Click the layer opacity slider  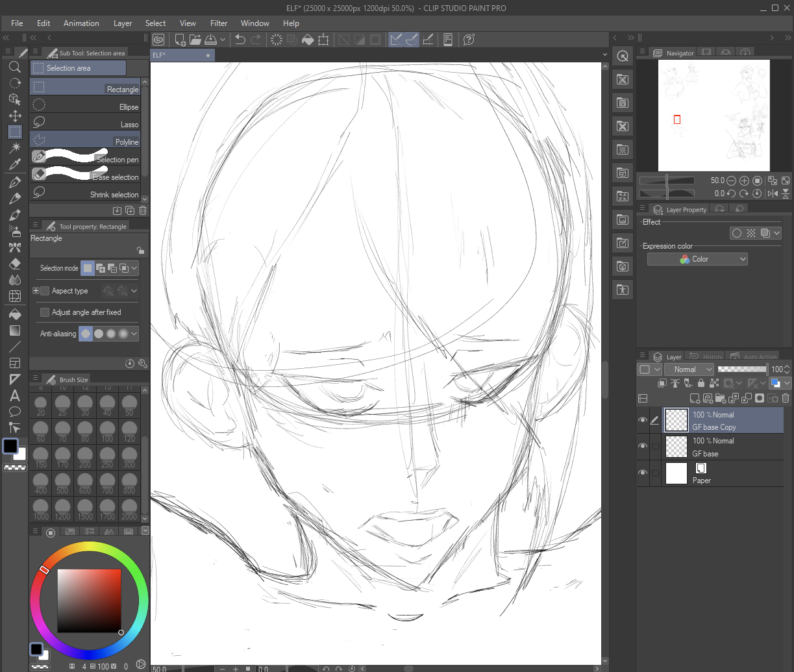pyautogui.click(x=742, y=369)
